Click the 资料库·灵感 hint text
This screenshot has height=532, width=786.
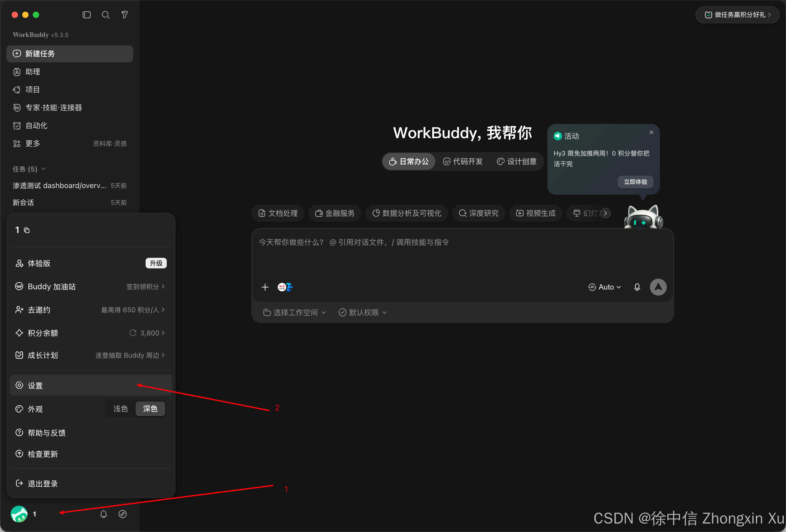coord(110,144)
